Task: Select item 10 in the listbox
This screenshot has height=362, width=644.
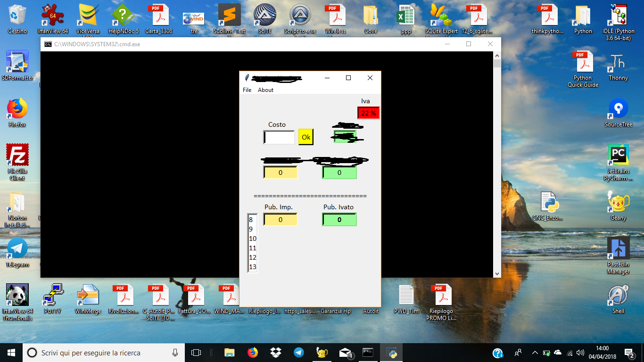Action: (253, 239)
